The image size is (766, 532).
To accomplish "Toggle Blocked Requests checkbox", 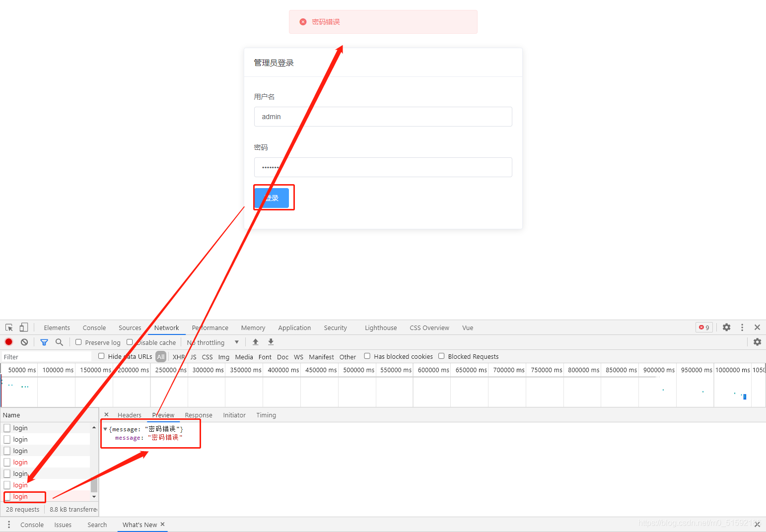I will (441, 356).
